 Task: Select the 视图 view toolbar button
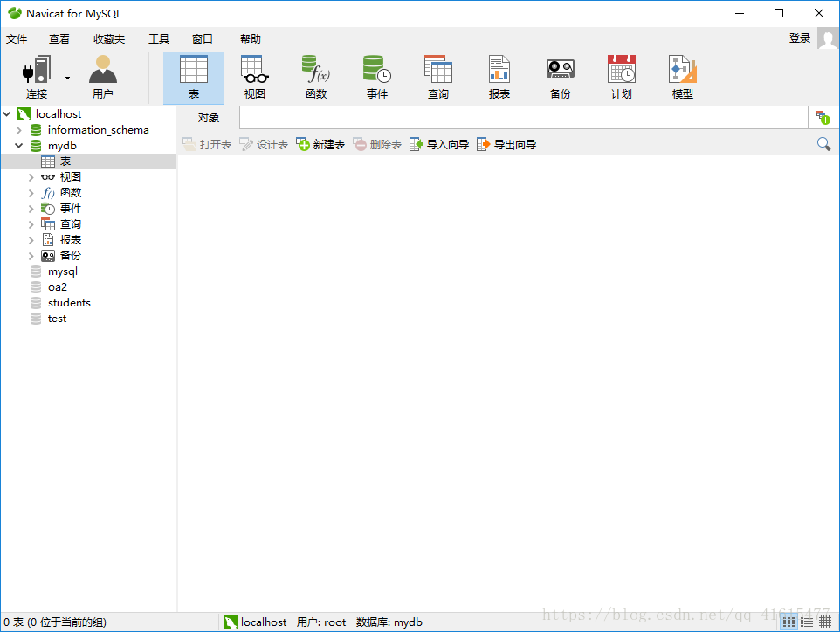(x=254, y=78)
